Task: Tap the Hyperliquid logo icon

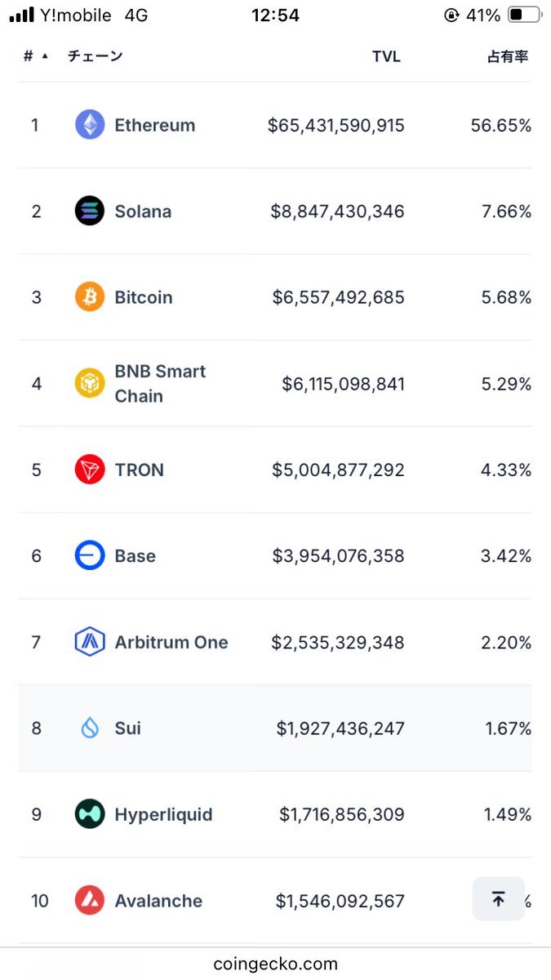Action: click(x=90, y=814)
